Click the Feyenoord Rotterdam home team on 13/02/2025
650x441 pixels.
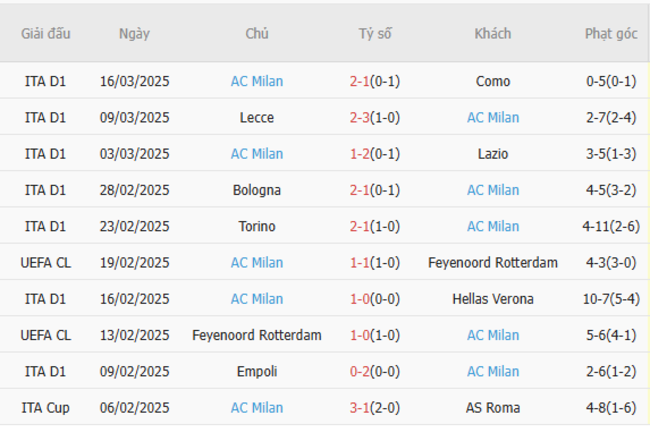tap(257, 335)
